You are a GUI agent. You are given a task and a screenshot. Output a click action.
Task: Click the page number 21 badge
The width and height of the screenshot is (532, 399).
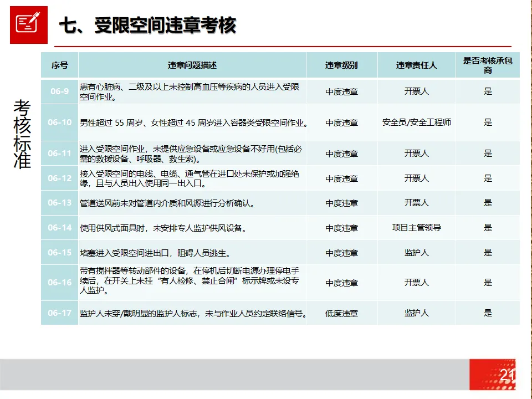[x=493, y=375]
